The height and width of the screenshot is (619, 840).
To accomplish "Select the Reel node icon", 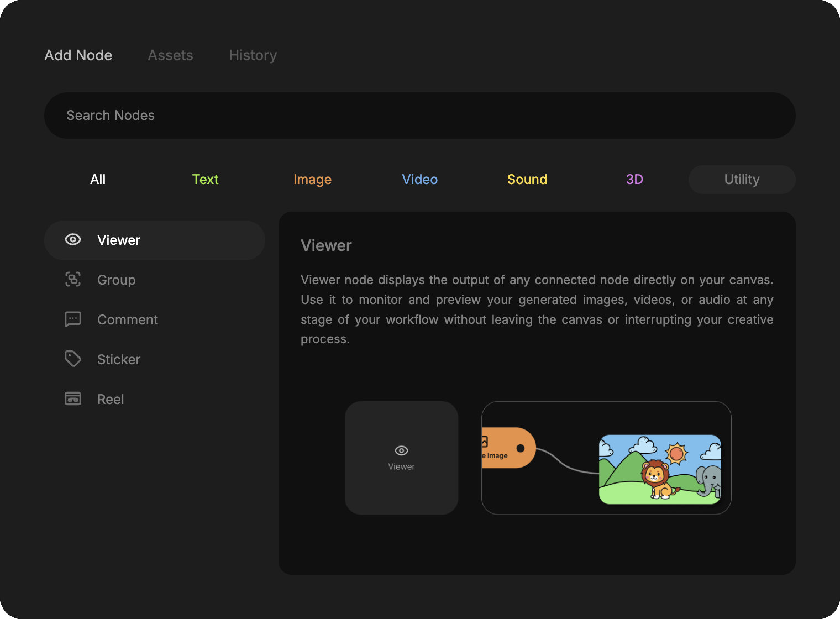I will (73, 399).
